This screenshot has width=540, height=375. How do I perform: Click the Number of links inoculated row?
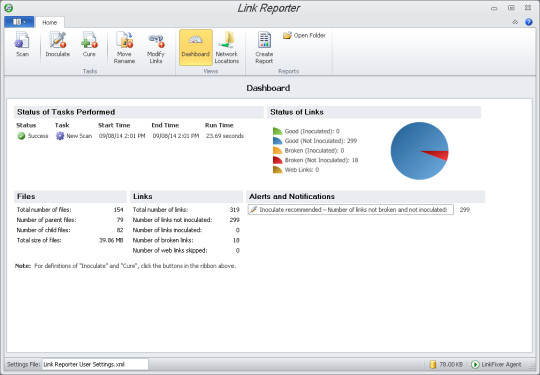click(x=186, y=230)
